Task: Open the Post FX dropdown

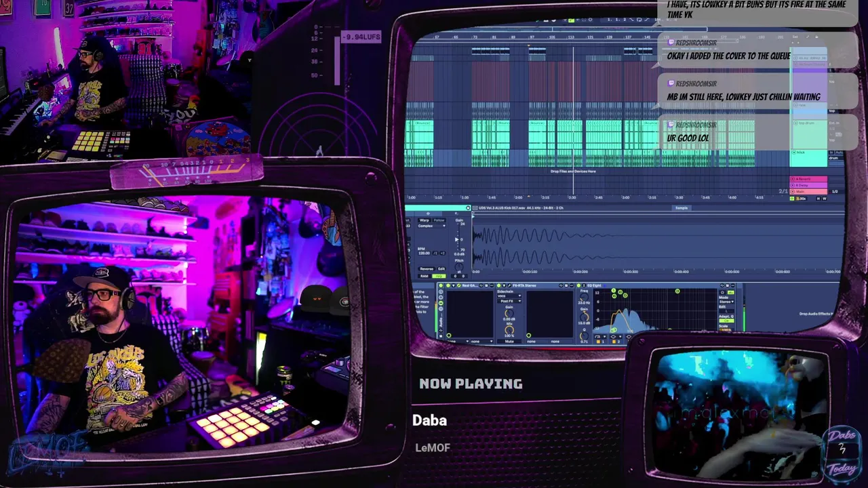Action: pyautogui.click(x=509, y=302)
